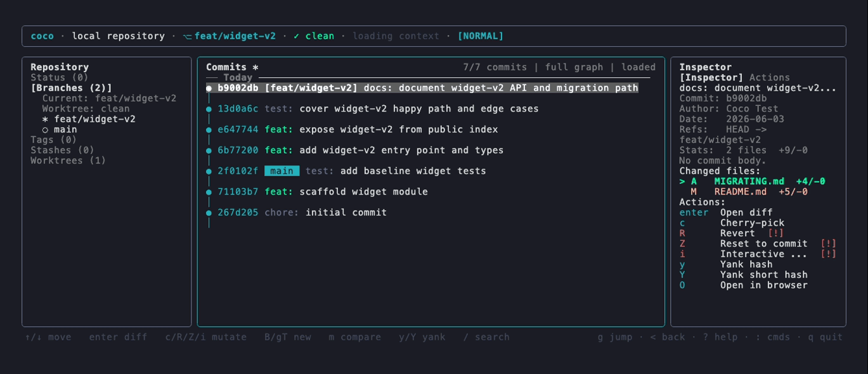This screenshot has height=374, width=868.
Task: Click the 'g jump' footer hint
Action: pyautogui.click(x=615, y=337)
